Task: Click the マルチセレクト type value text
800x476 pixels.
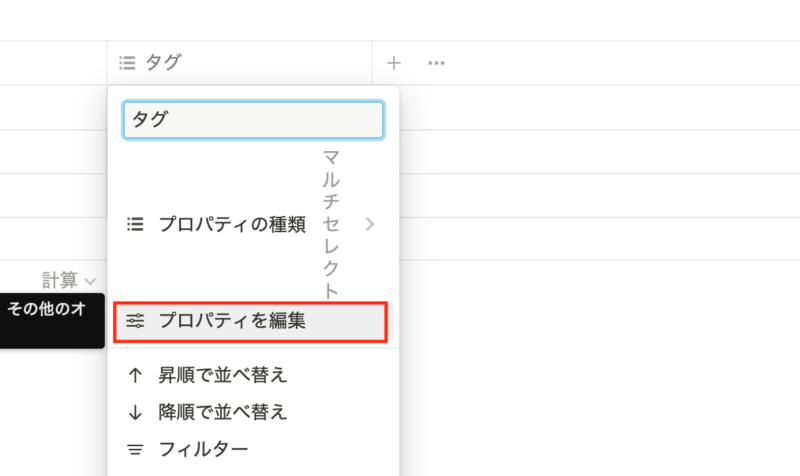Action: pyautogui.click(x=331, y=224)
